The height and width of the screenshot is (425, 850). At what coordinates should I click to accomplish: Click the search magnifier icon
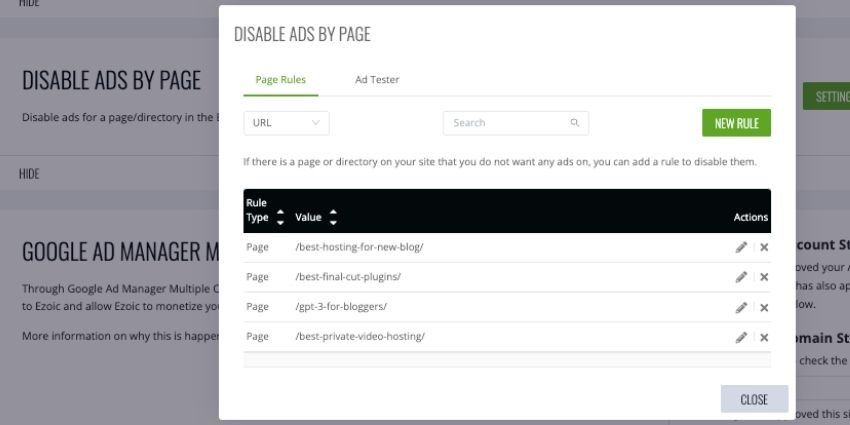[575, 123]
